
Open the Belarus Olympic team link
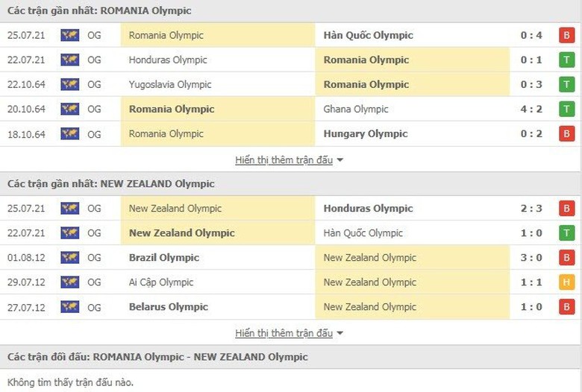tap(168, 307)
